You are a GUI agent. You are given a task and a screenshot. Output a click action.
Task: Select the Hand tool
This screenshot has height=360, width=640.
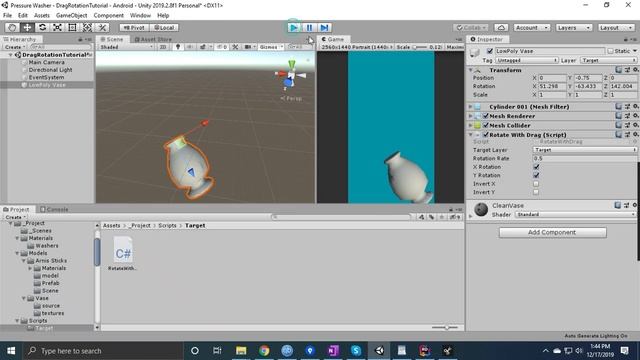(12, 27)
